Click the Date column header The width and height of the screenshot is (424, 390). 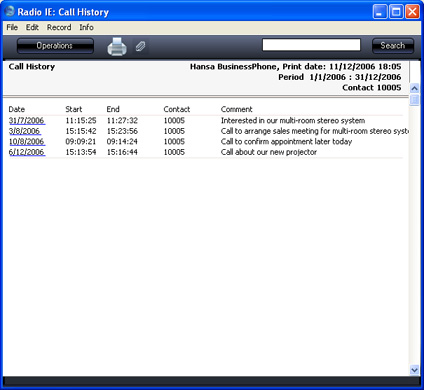click(17, 109)
